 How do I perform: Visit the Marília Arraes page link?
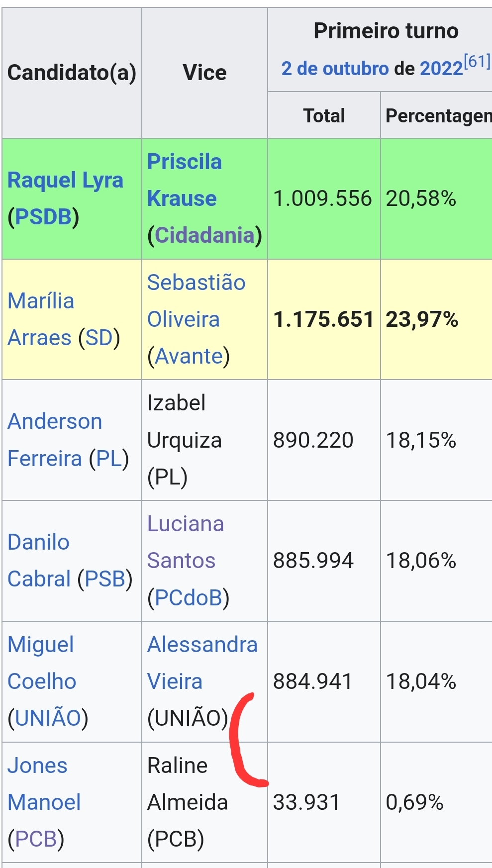pyautogui.click(x=41, y=319)
